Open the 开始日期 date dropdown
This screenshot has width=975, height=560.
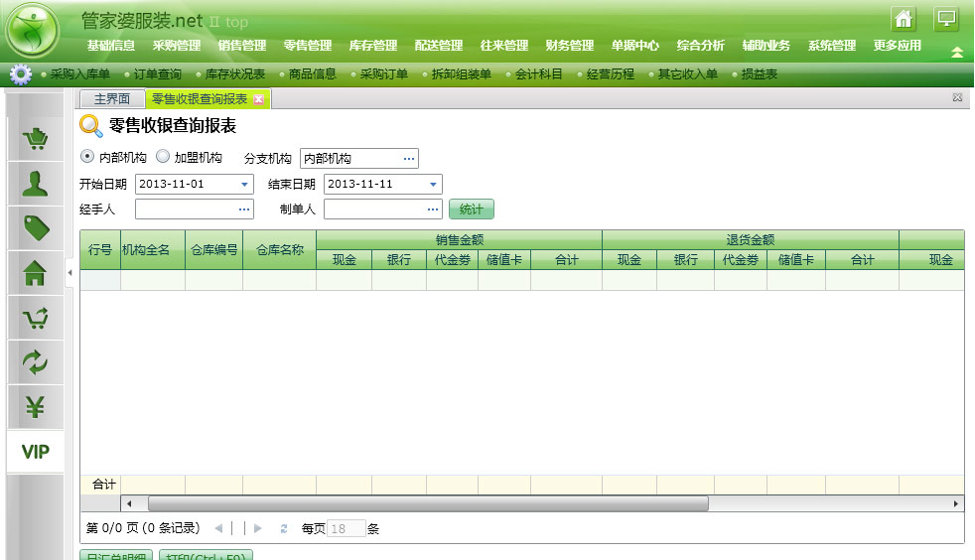pyautogui.click(x=245, y=185)
